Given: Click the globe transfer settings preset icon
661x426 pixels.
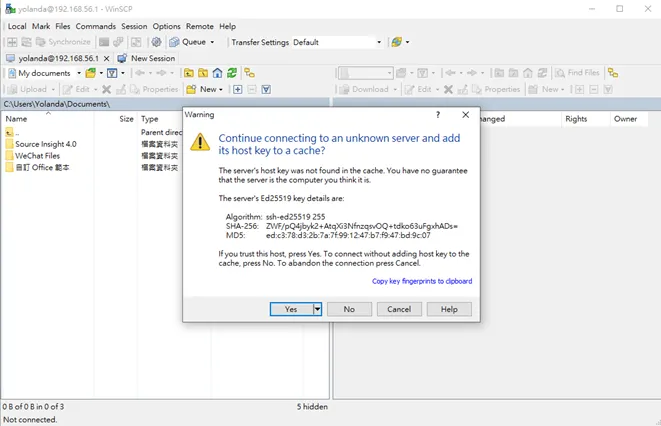Looking at the screenshot, I should tap(396, 42).
